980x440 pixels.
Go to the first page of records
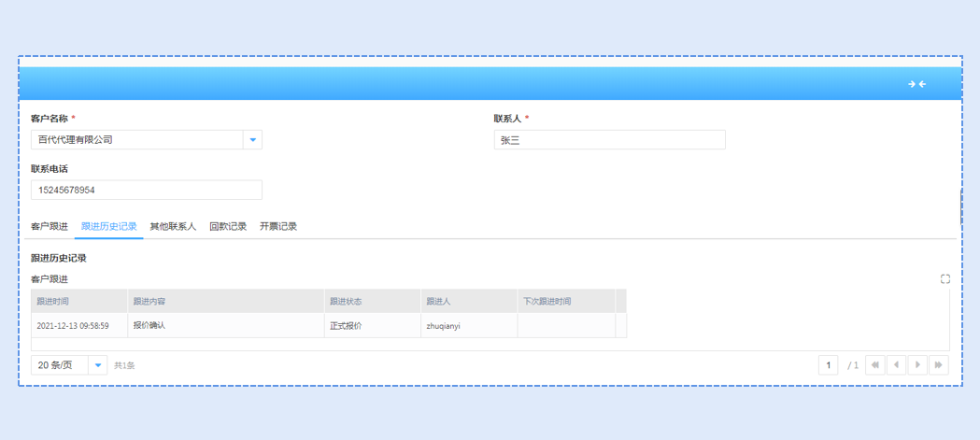tap(874, 365)
